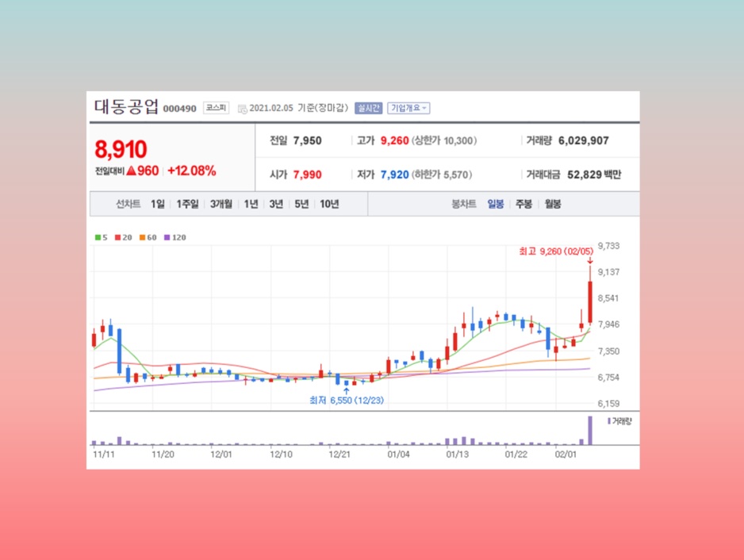The width and height of the screenshot is (744, 560).
Task: Click the current price 8,910
Action: pos(121,149)
